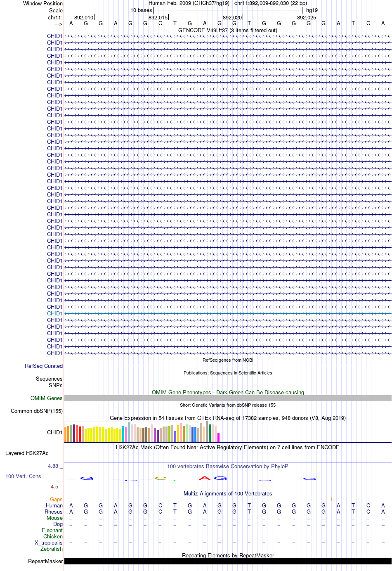Click the orange '1' gap marker
Image resolution: width=392 pixels, height=571 pixels.
point(331,499)
